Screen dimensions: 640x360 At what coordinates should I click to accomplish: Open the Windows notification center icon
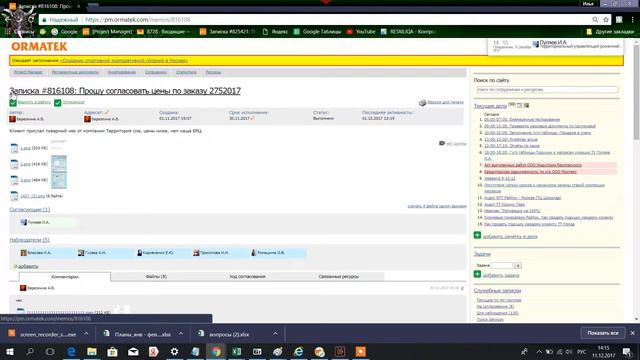[x=627, y=352]
